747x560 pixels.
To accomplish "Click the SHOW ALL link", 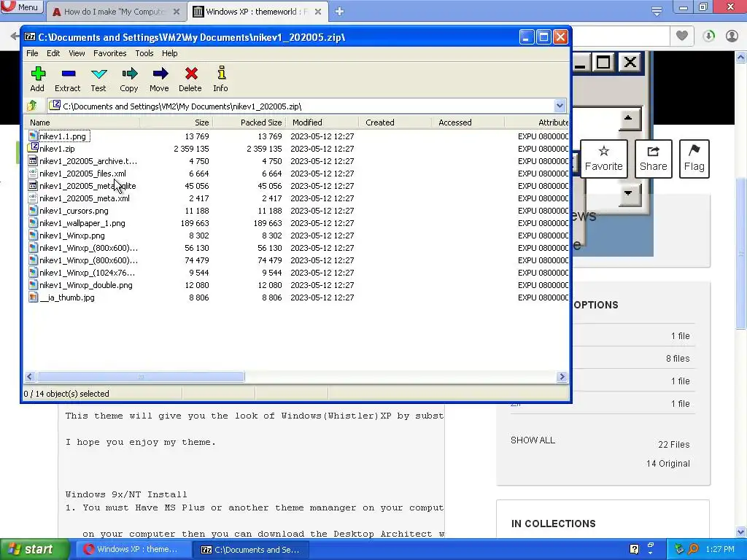I will pyautogui.click(x=533, y=440).
